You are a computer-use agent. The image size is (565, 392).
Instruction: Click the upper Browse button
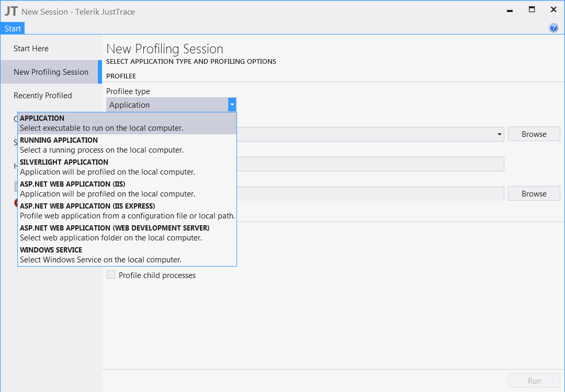click(x=534, y=134)
